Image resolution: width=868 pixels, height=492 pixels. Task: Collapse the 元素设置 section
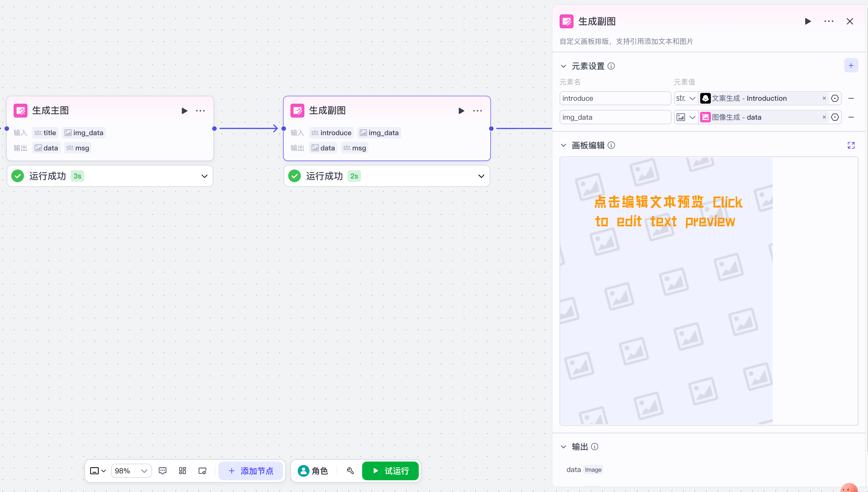563,66
